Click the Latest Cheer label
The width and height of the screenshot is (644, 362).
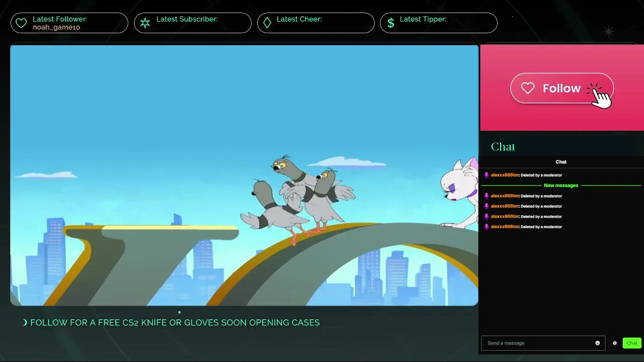(x=299, y=19)
